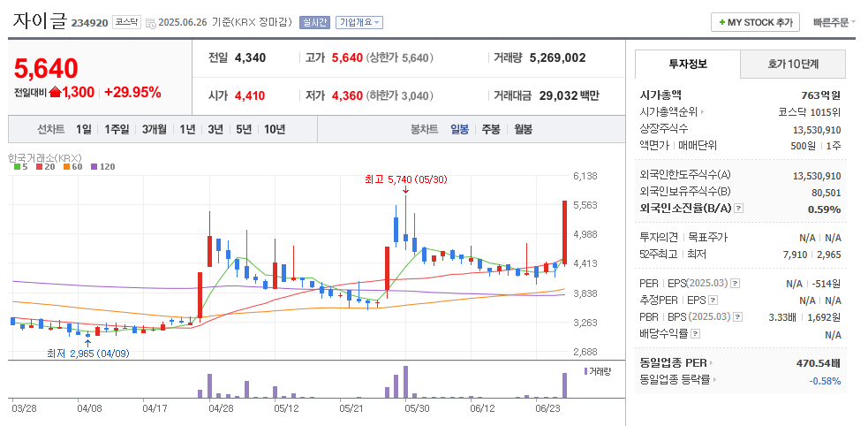868x426 pixels.
Task: Click the help icon beside 외국인소진율(B/A)
Action: [x=739, y=209]
